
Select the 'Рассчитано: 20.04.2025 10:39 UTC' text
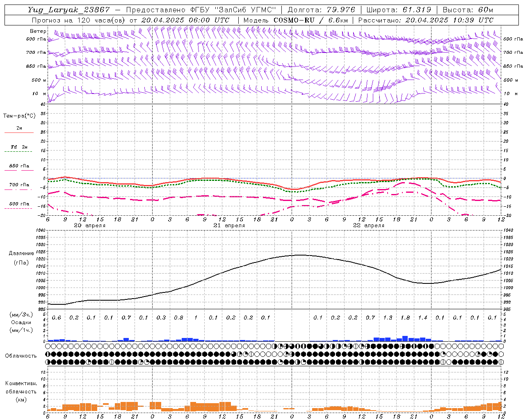426,20
